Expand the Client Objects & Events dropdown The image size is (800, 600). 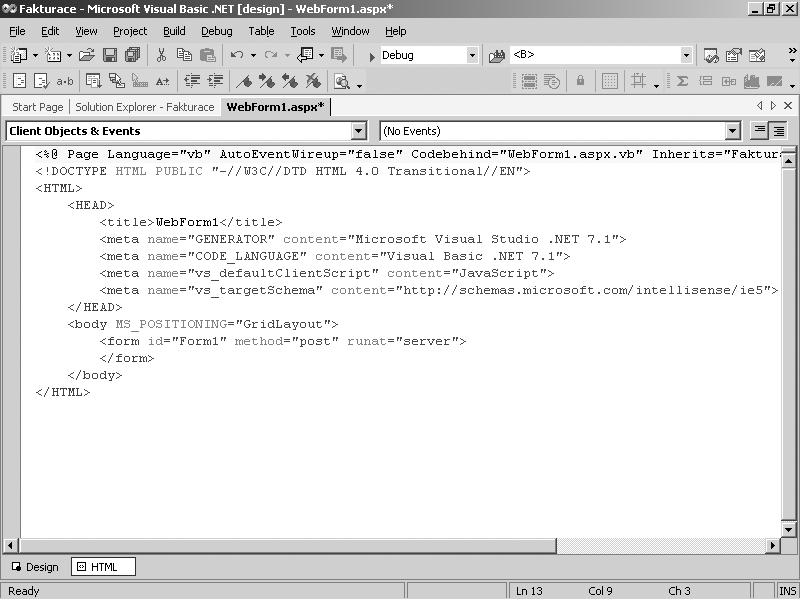click(x=359, y=131)
